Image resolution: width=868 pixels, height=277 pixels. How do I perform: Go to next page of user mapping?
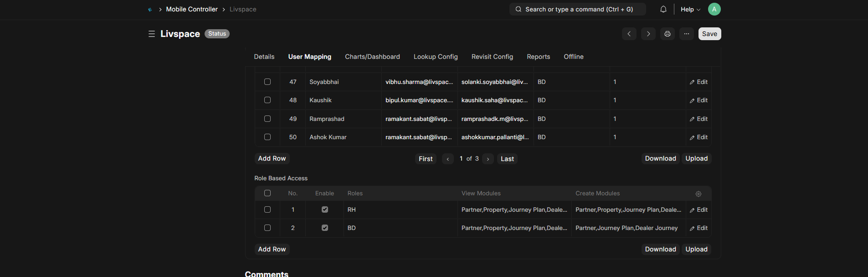coord(488,159)
